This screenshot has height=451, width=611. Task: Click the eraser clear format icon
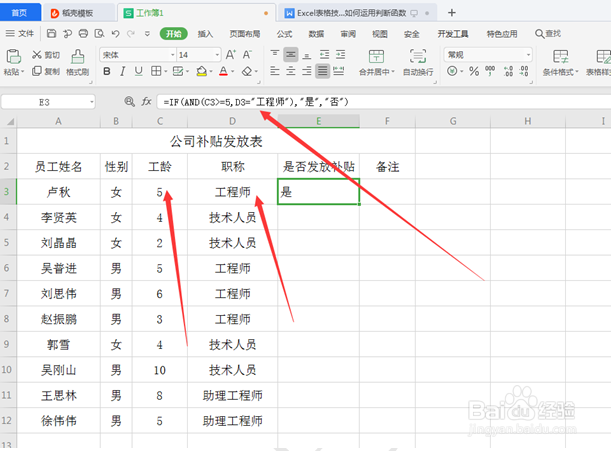(x=246, y=71)
